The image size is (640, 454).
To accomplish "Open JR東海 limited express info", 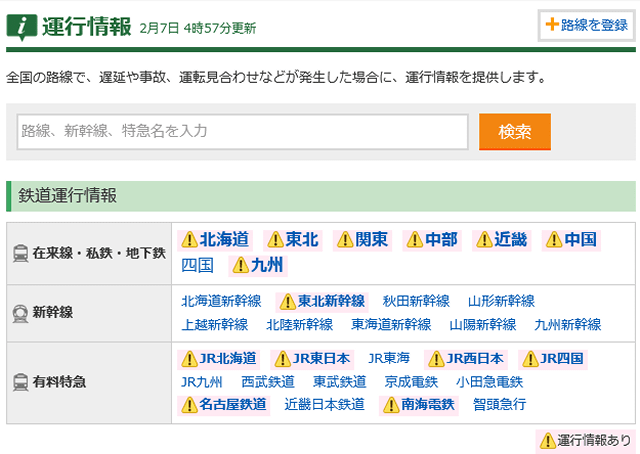I will click(x=389, y=359).
